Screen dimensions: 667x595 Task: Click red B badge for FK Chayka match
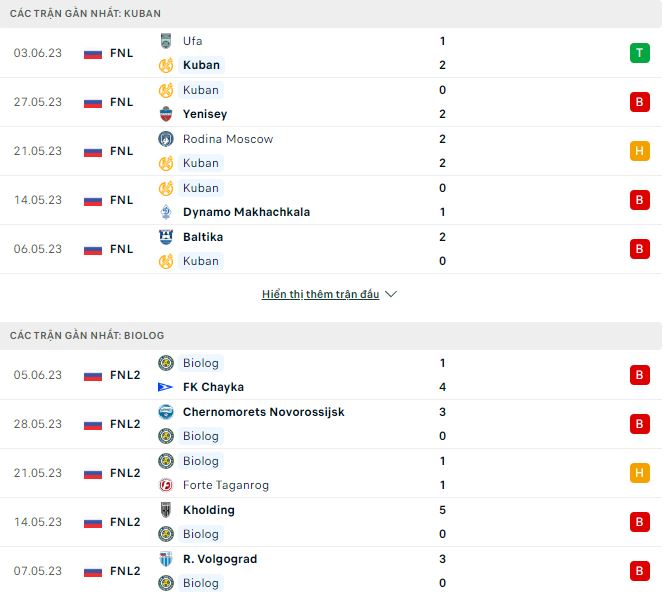pyautogui.click(x=639, y=375)
